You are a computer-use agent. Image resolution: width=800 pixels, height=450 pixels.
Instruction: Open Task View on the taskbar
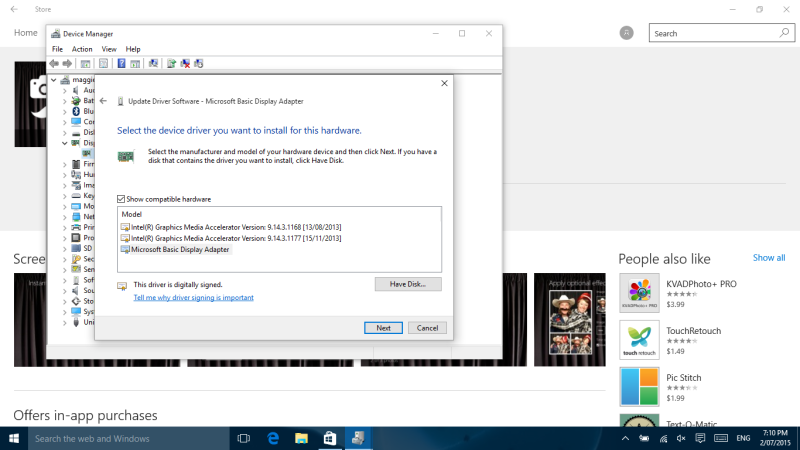[244, 438]
